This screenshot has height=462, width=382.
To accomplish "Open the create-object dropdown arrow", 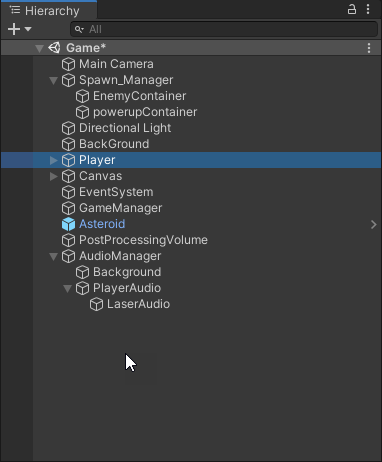I will click(x=28, y=29).
